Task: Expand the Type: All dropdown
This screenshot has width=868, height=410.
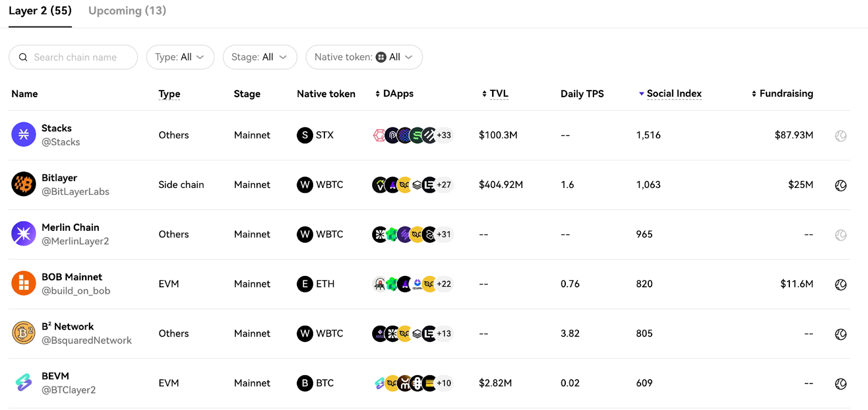Action: coord(180,57)
